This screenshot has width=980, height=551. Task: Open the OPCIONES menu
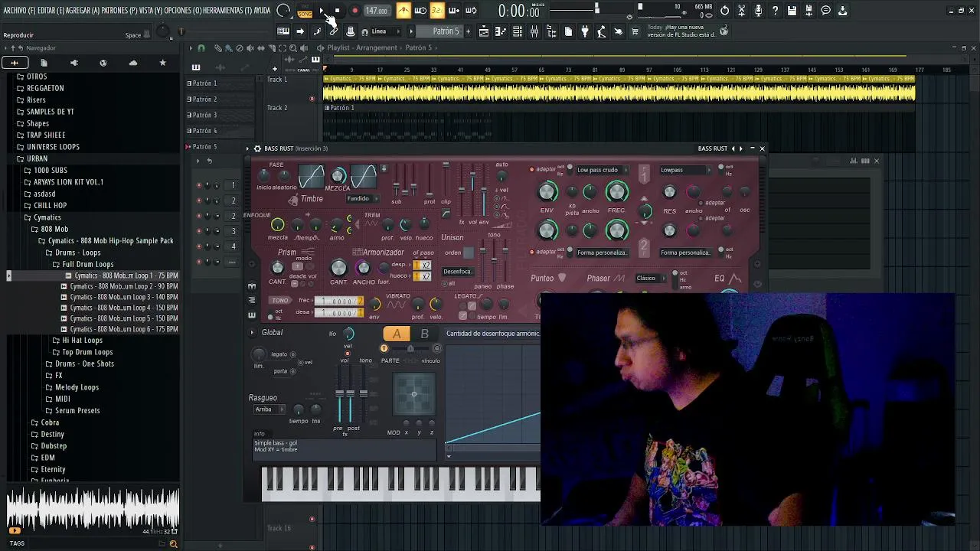pos(182,11)
